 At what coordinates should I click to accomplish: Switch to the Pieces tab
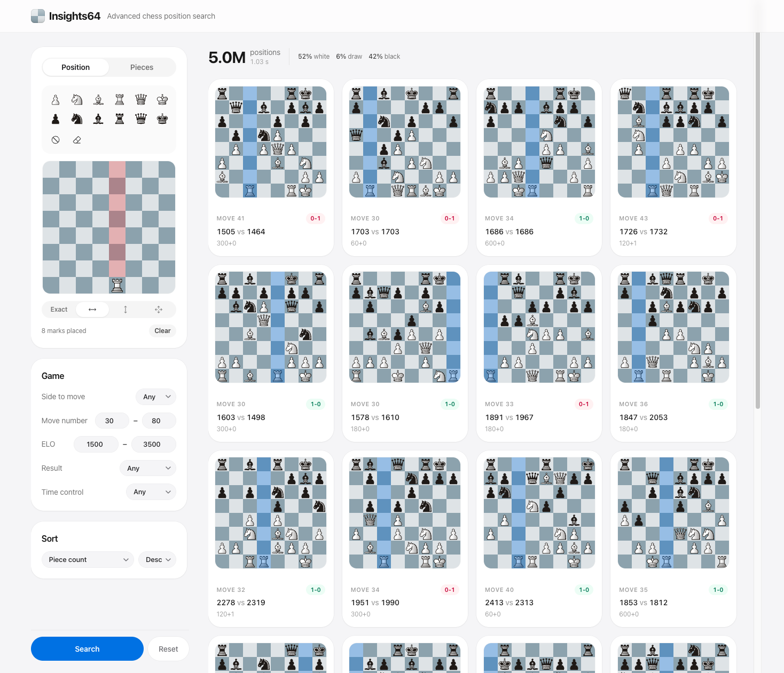142,67
